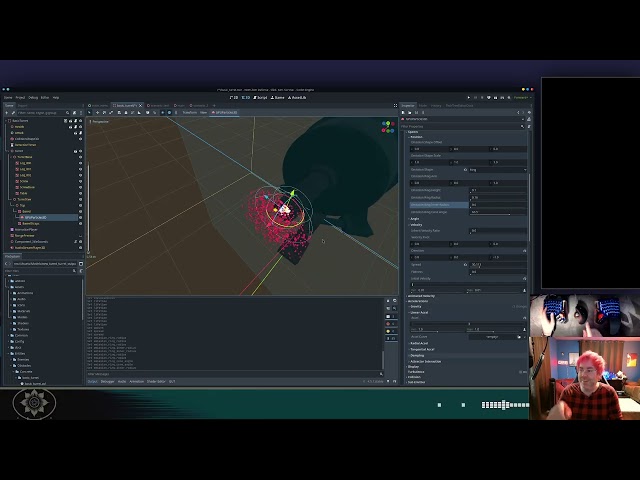Open the Animation bottom panel
Viewport: 640px width, 480px height.
[137, 382]
